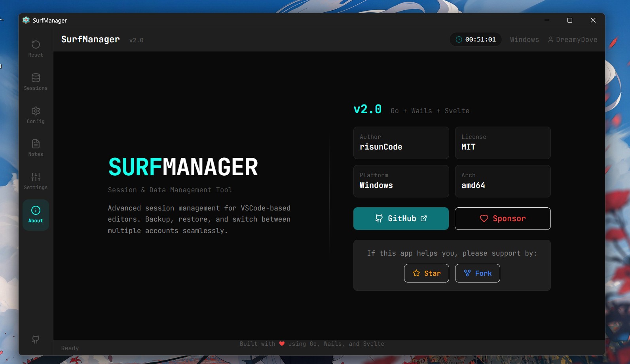This screenshot has width=630, height=364.
Task: Select the About tab in sidebar
Action: pyautogui.click(x=36, y=215)
